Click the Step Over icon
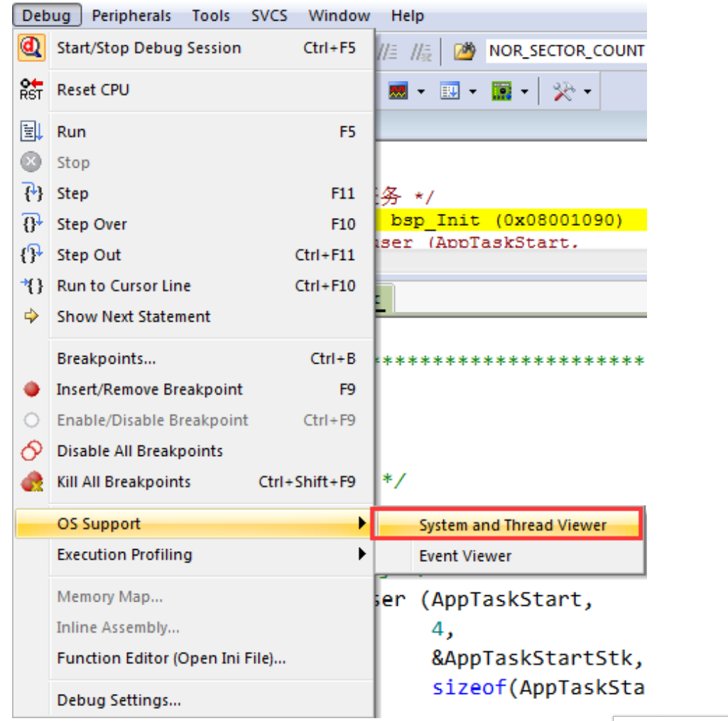728x721 pixels. tap(32, 224)
